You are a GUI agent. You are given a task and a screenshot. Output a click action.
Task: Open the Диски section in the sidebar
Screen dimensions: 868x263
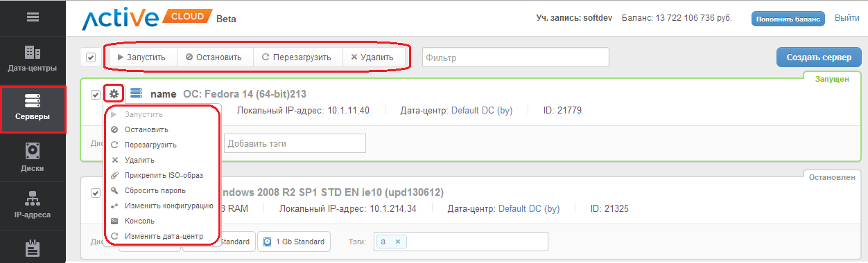[33, 157]
